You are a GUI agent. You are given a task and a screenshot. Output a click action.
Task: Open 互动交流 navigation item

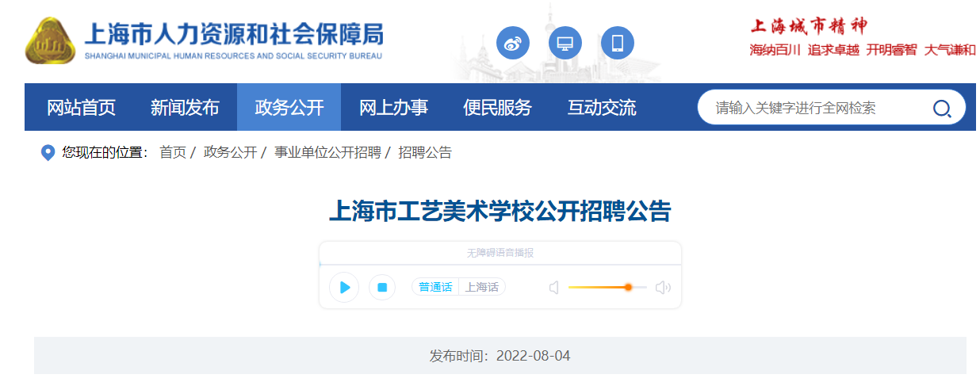coord(602,107)
